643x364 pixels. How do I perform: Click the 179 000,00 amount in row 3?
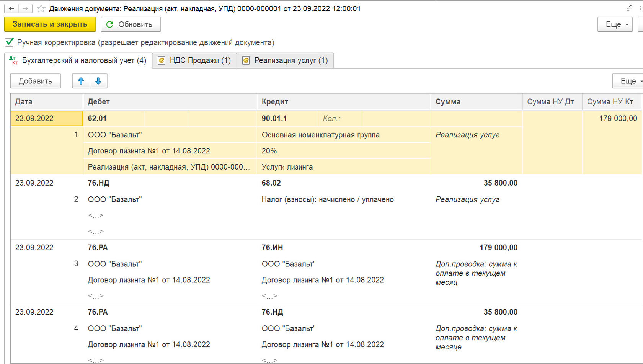(x=498, y=248)
